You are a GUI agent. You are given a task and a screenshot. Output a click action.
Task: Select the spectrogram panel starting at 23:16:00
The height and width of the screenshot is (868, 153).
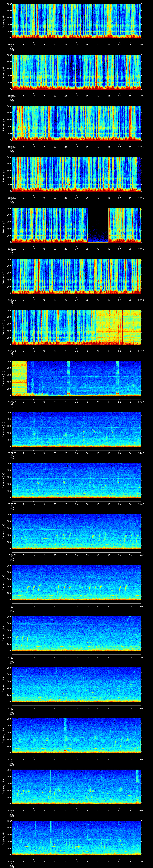77,123
